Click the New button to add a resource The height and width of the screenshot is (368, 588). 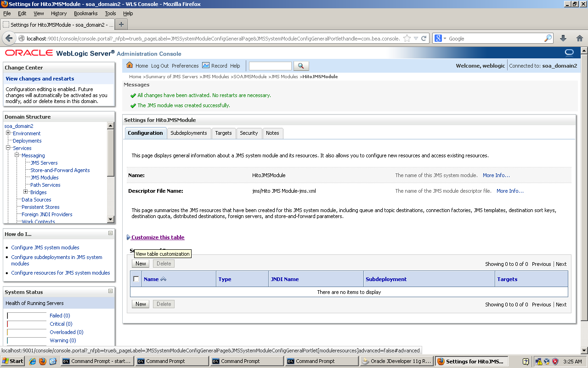140,263
